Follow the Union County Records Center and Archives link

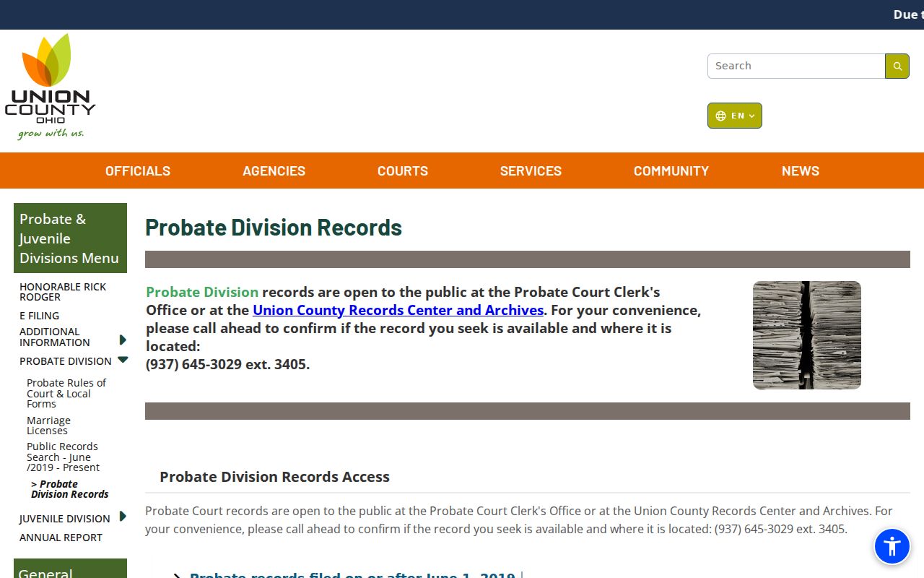coord(398,310)
